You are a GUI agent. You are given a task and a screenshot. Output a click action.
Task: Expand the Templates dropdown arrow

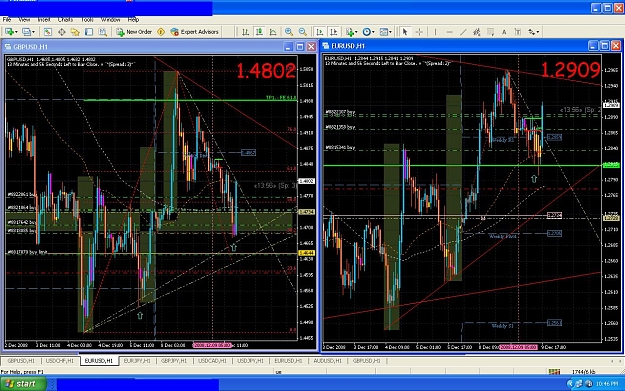(x=390, y=32)
